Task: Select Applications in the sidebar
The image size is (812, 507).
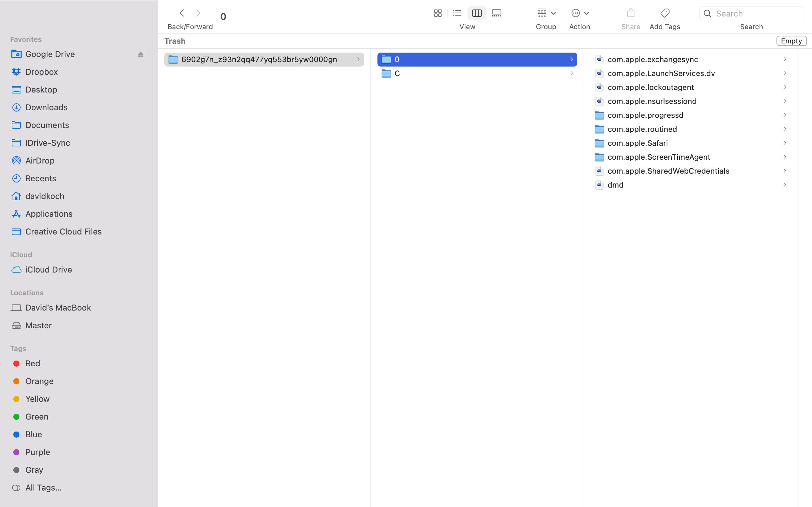Action: click(49, 214)
